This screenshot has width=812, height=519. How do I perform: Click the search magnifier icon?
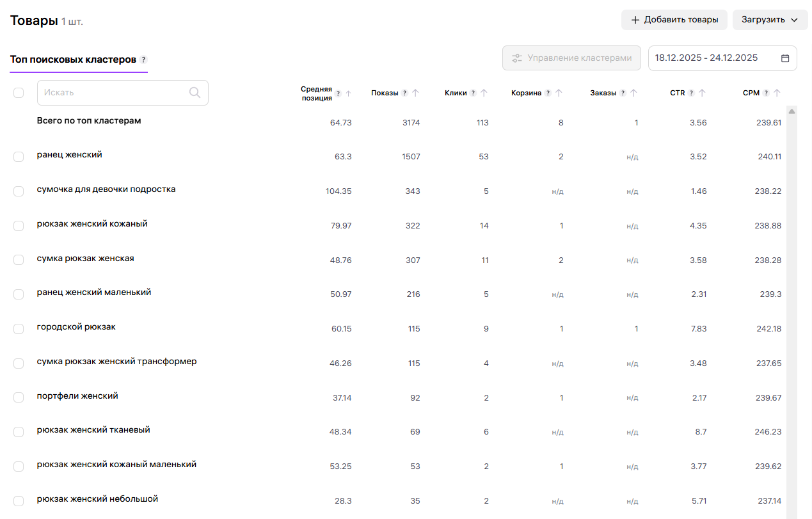tap(195, 93)
